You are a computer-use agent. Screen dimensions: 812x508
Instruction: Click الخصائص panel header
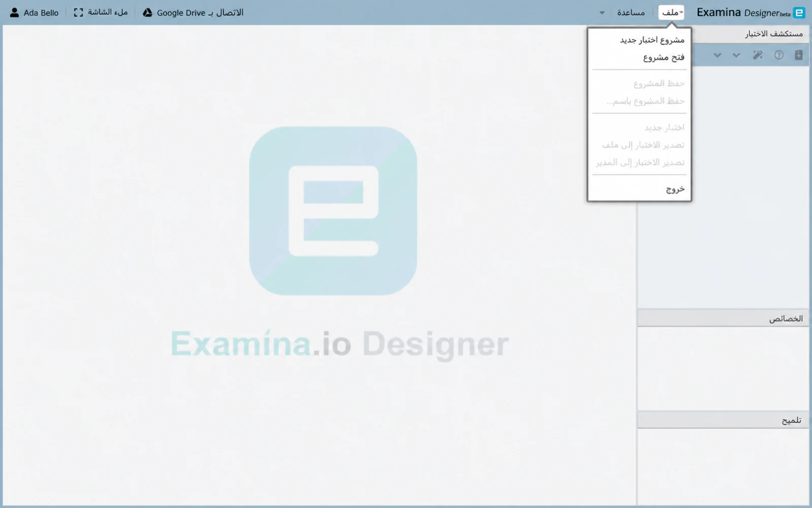coord(723,319)
